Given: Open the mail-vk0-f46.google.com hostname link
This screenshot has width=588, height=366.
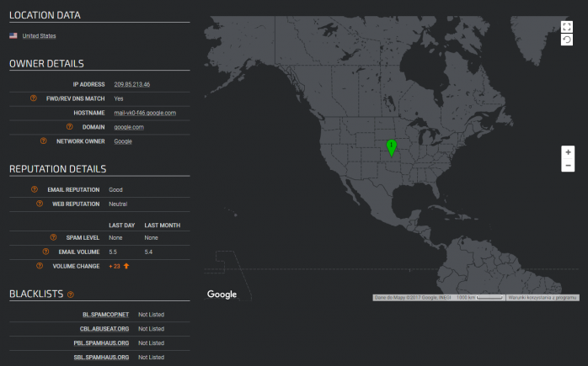Looking at the screenshot, I should click(144, 113).
